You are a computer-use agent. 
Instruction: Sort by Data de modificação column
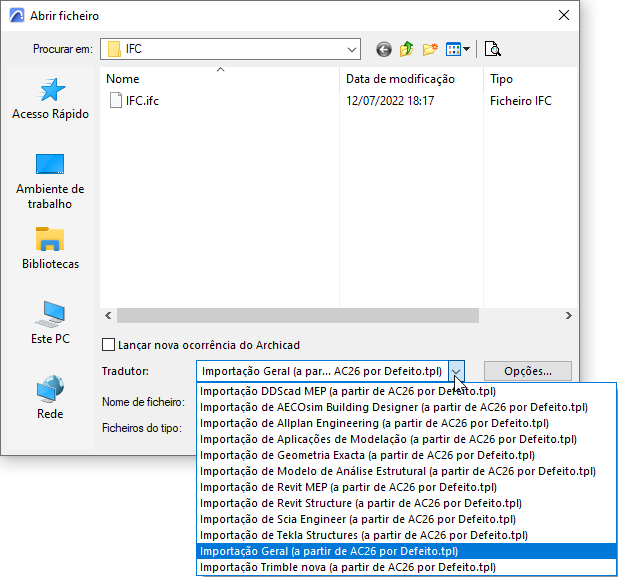coord(411,78)
